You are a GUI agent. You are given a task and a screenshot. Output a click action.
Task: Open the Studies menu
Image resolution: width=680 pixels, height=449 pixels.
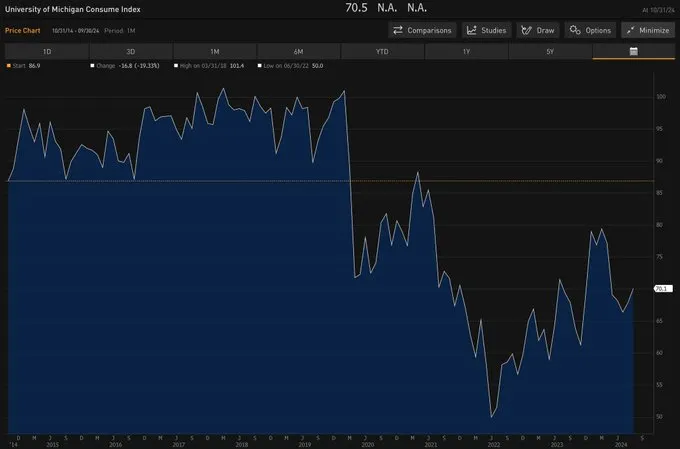(487, 30)
